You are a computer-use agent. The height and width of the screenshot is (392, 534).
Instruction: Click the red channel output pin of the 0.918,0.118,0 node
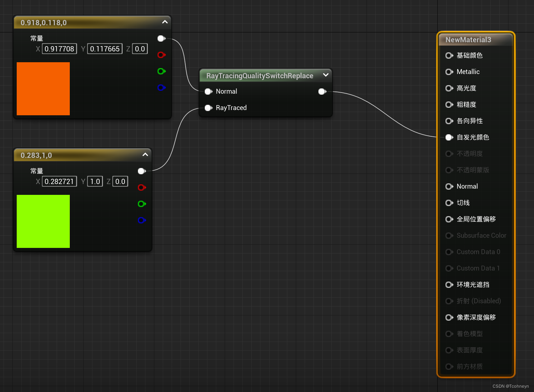click(162, 55)
